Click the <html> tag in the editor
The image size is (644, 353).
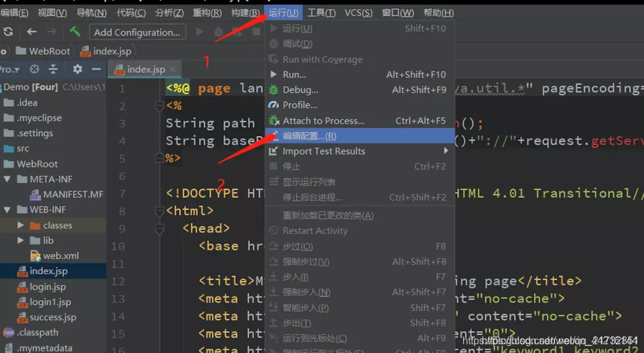pyautogui.click(x=190, y=211)
